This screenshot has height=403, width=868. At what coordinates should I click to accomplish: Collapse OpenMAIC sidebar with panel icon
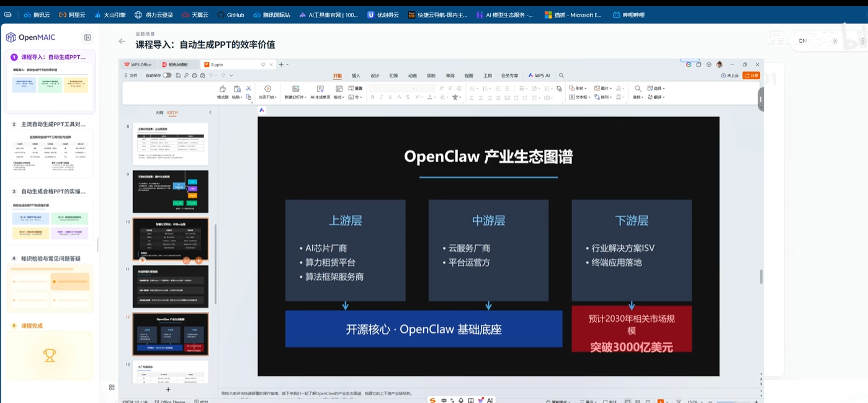87,37
